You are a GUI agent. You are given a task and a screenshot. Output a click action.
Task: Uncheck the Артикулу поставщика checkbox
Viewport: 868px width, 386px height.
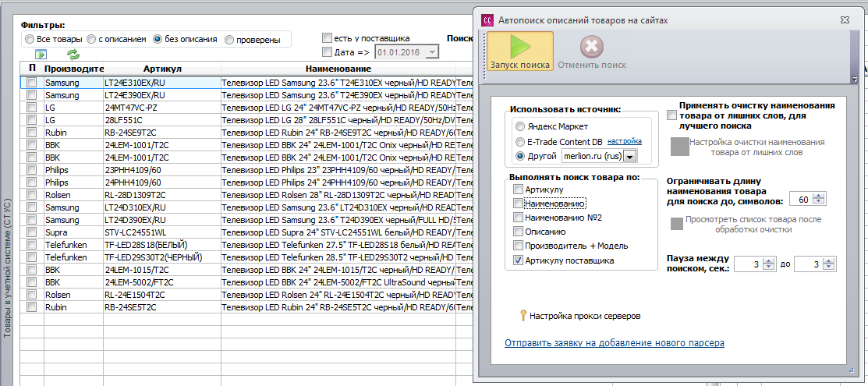point(518,260)
